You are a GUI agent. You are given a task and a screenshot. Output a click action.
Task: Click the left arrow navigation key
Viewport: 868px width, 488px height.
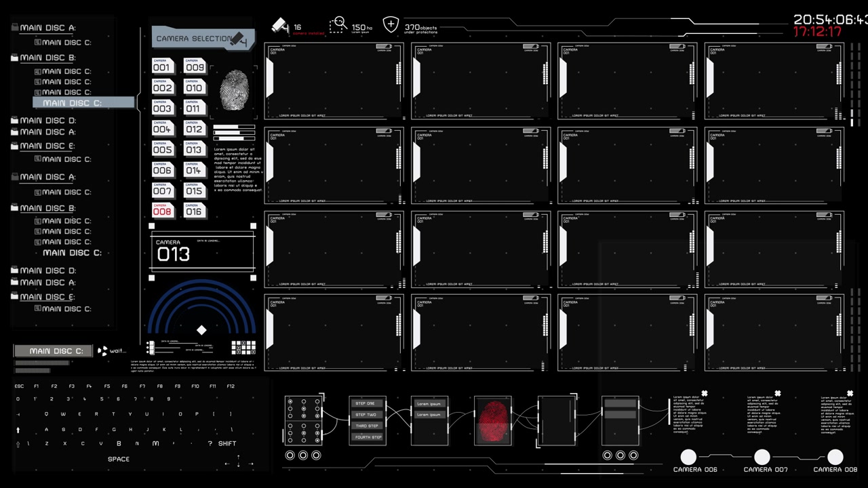click(x=227, y=464)
